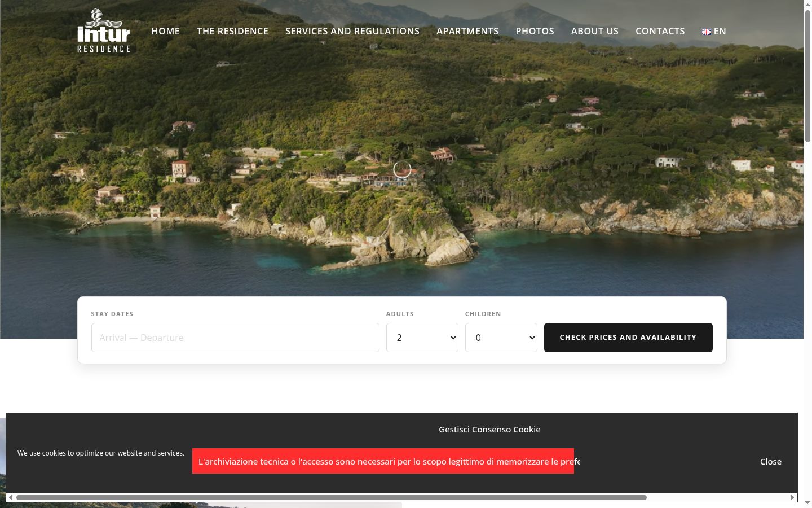Screen dimensions: 812x508
Task: View the Photos page
Action: pyautogui.click(x=535, y=32)
